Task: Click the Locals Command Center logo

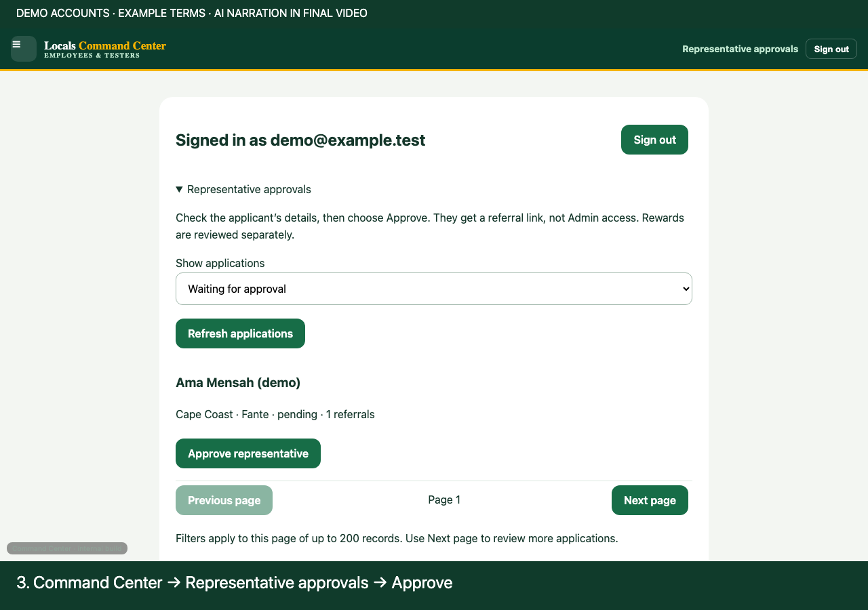Action: [x=105, y=49]
